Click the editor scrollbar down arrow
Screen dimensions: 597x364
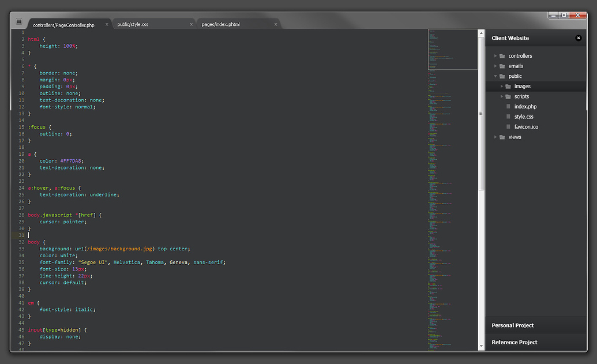tap(480, 346)
